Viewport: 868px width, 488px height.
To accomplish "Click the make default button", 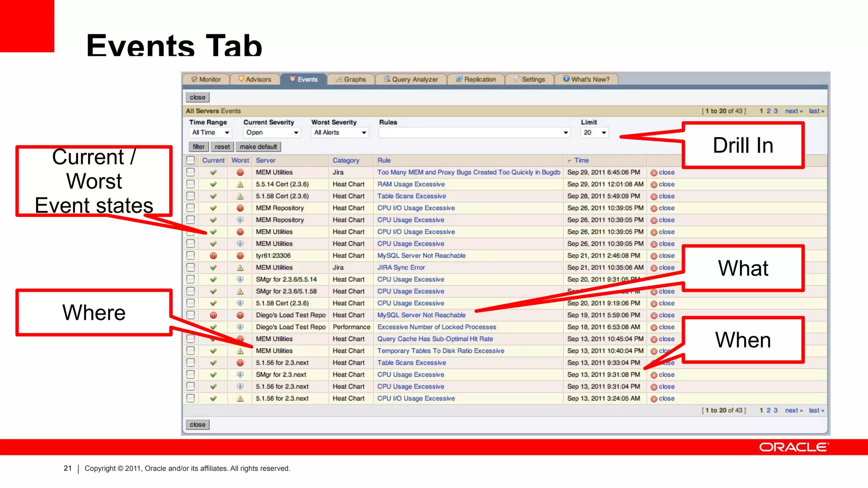I will [258, 147].
